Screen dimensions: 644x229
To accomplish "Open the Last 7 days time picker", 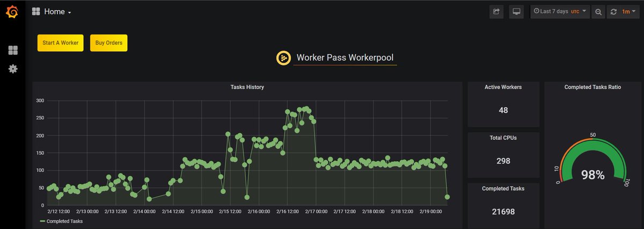I will [560, 11].
